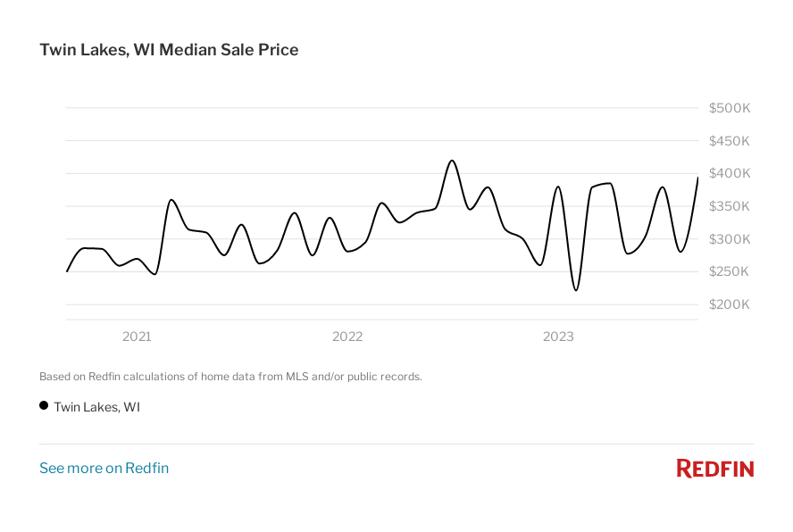Click the 2023 x-axis label
Image resolution: width=793 pixels, height=532 pixels.
click(x=559, y=337)
